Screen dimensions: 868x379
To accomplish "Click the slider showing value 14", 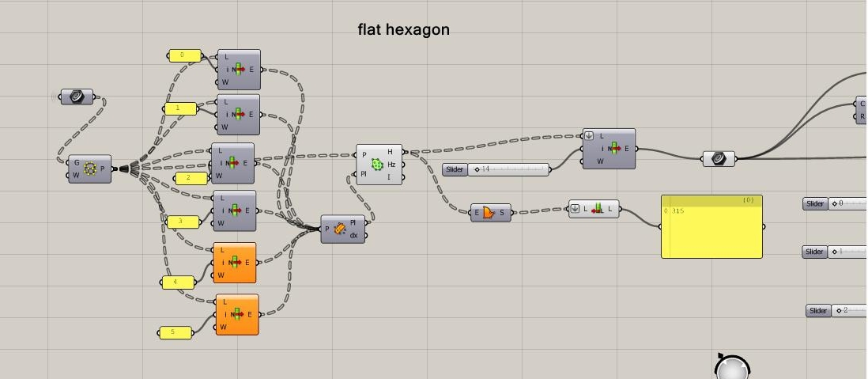I will (x=508, y=169).
